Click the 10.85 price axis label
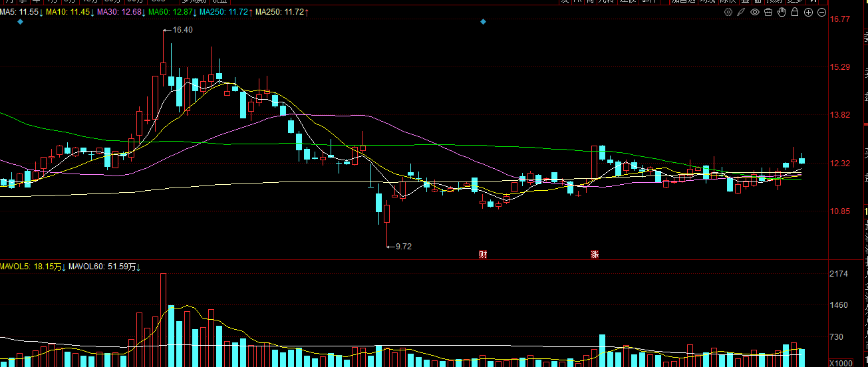868x367 pixels. click(841, 211)
